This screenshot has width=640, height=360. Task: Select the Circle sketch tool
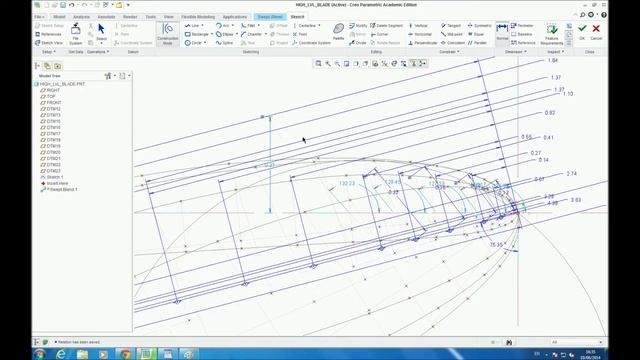point(193,43)
